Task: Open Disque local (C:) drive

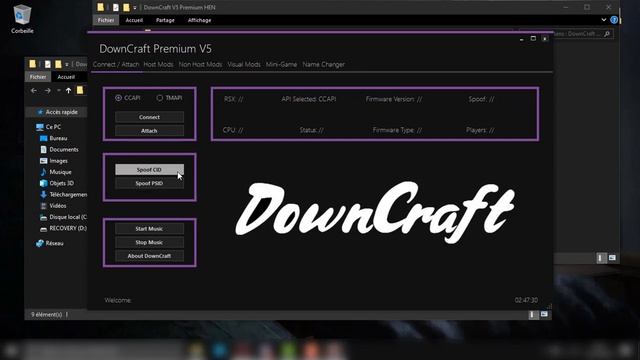Action: click(63, 217)
